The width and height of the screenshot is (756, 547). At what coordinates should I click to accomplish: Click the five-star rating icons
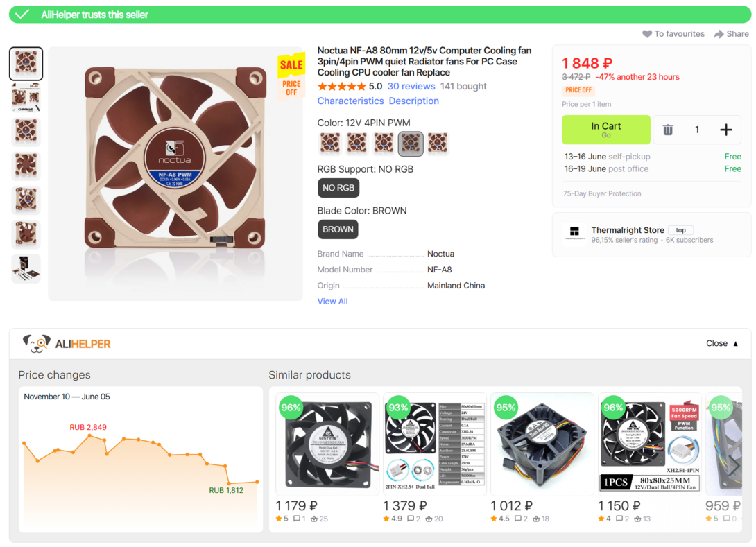[341, 87]
